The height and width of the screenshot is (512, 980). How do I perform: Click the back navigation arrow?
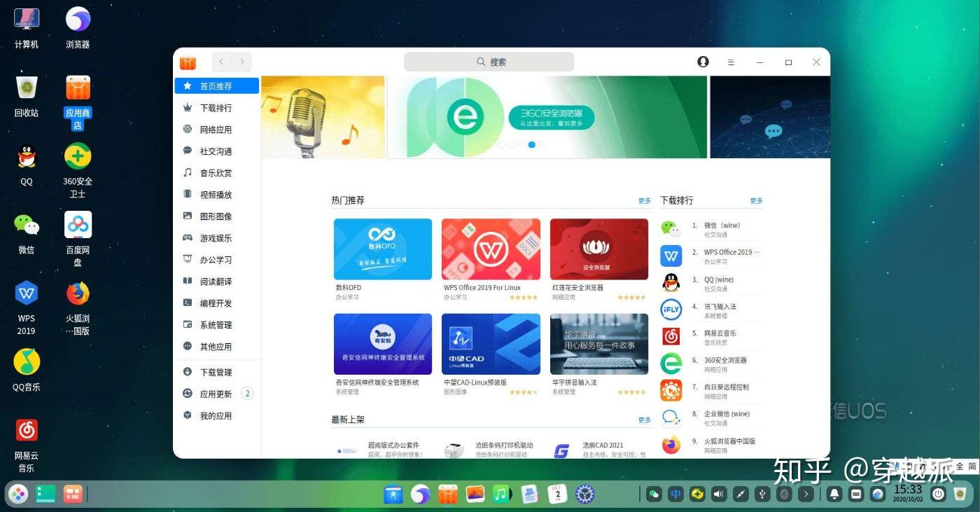pyautogui.click(x=221, y=62)
